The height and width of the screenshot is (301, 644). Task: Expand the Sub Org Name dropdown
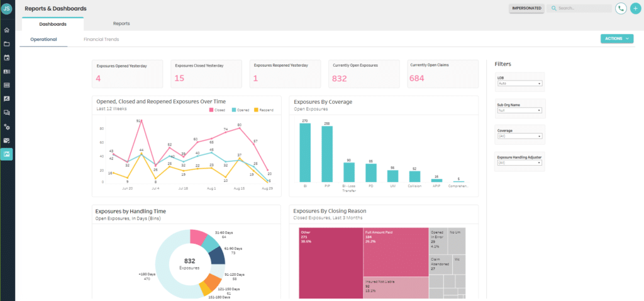[519, 110]
